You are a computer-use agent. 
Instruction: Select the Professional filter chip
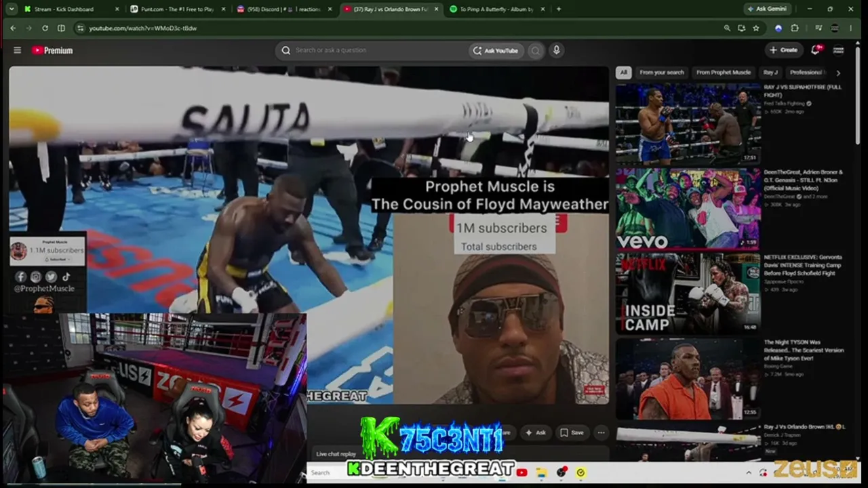(806, 73)
